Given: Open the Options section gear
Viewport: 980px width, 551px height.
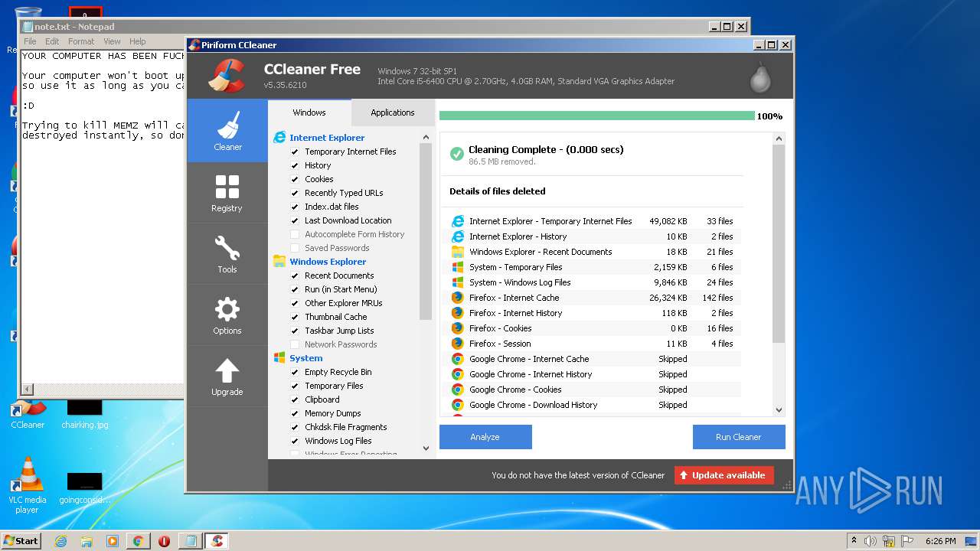Looking at the screenshot, I should coord(227,315).
